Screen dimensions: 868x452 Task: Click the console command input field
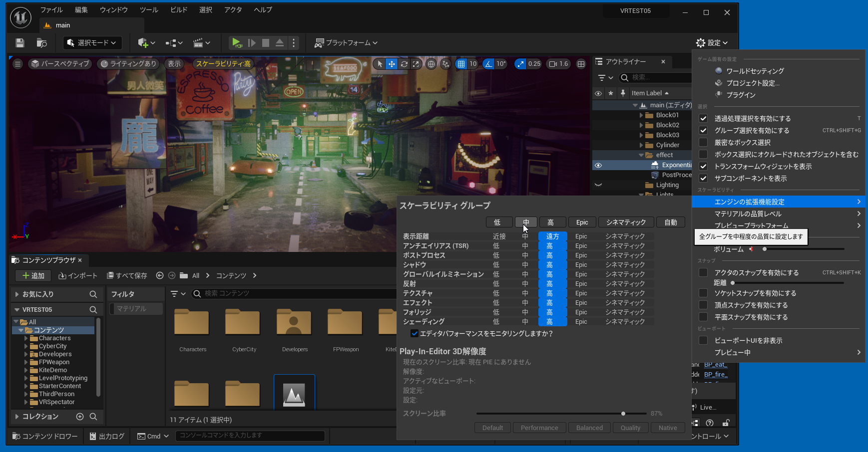click(x=250, y=436)
